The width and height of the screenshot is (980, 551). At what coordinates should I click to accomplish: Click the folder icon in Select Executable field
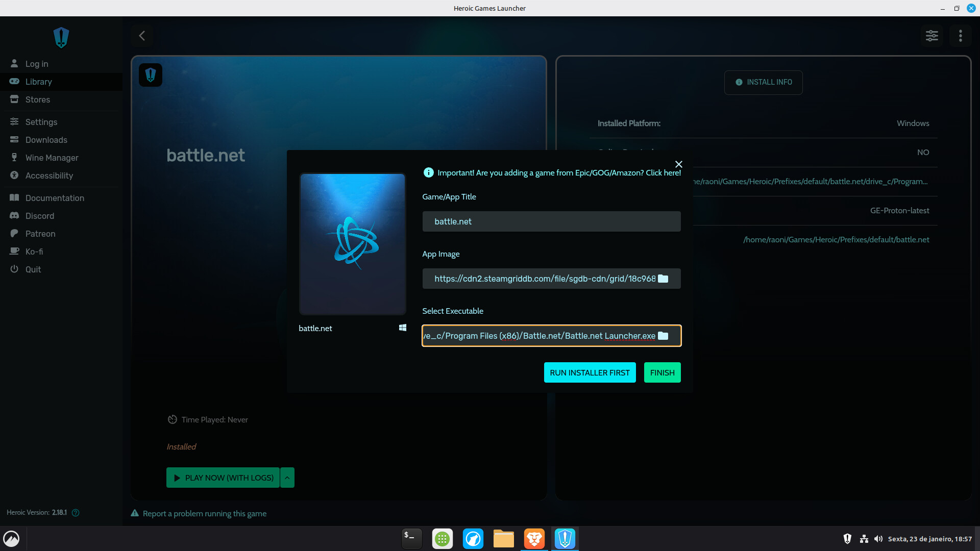pyautogui.click(x=663, y=336)
